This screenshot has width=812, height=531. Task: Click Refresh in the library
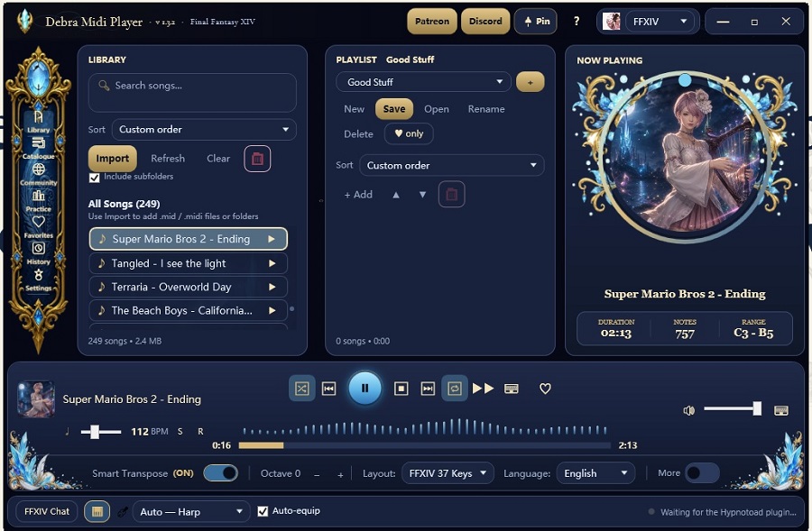168,159
